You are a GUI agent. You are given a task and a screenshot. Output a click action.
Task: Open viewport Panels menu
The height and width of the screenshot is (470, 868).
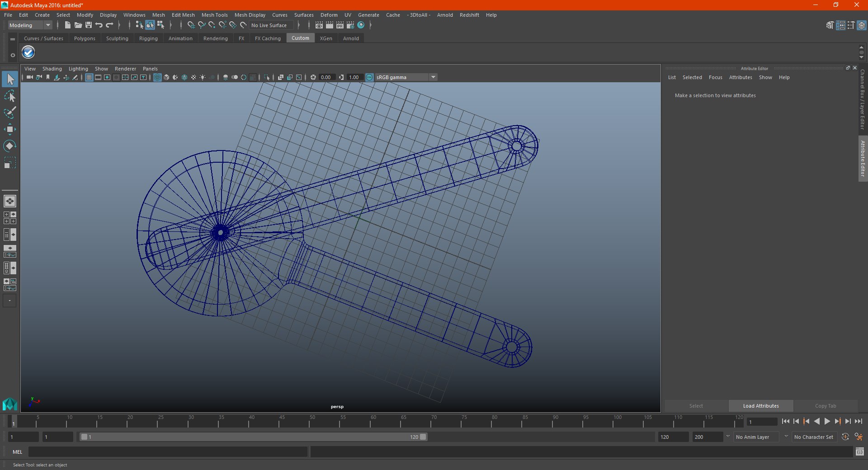tap(150, 69)
